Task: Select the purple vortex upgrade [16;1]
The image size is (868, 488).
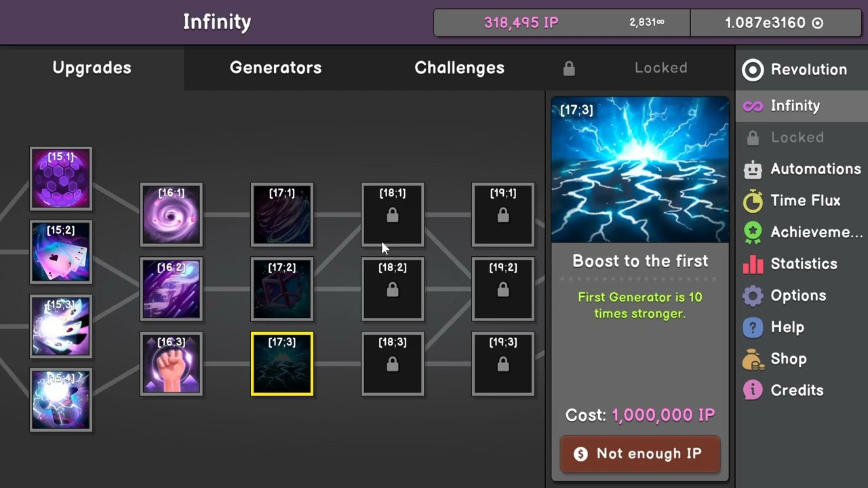Action: pyautogui.click(x=171, y=214)
